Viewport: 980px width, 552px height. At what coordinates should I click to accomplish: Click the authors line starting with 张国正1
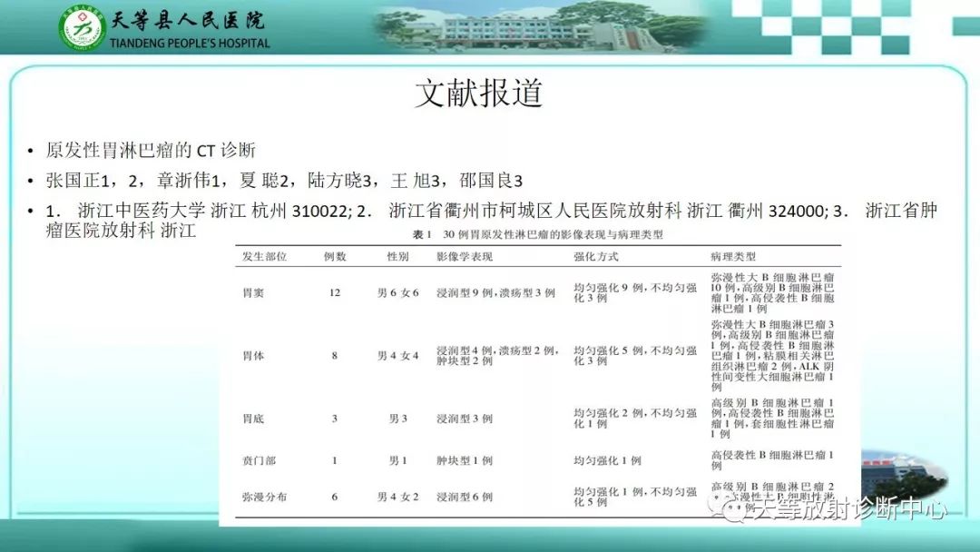pyautogui.click(x=284, y=181)
